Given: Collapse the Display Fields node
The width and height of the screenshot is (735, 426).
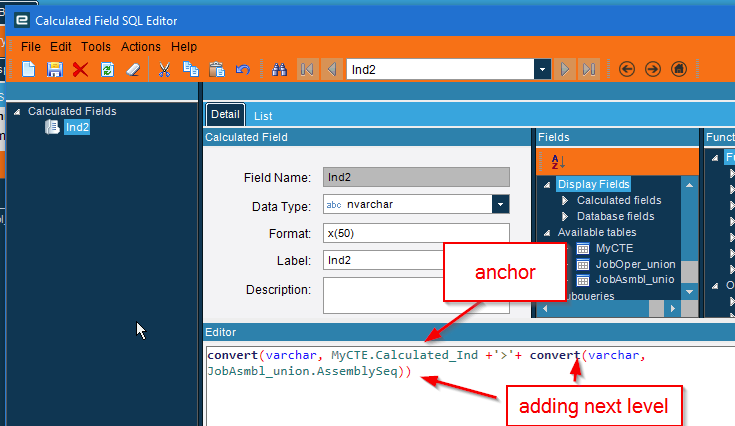Looking at the screenshot, I should coord(547,185).
